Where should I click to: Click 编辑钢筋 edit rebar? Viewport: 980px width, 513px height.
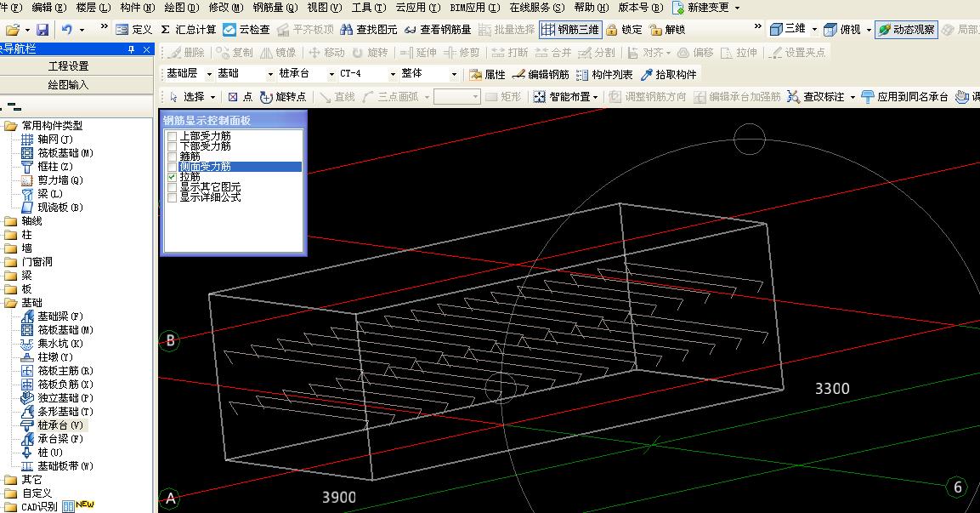point(541,75)
